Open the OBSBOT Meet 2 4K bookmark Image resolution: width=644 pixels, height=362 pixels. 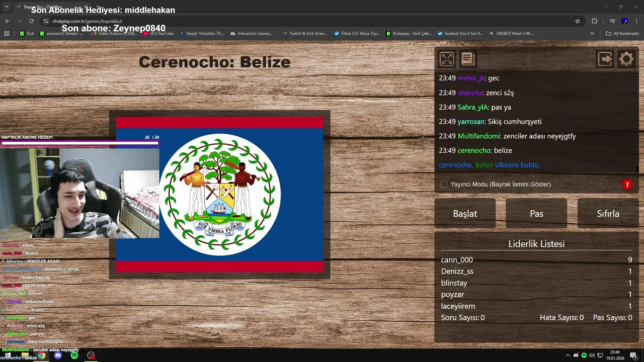(511, 34)
